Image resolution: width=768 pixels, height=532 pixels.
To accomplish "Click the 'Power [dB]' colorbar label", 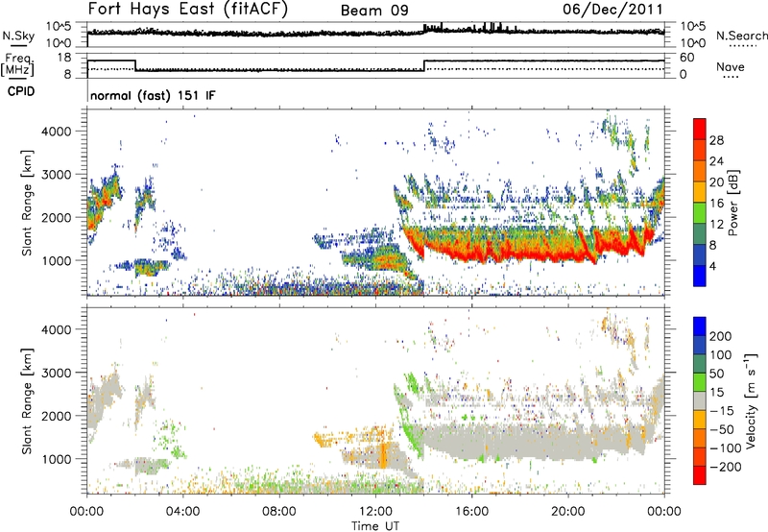I will (733, 203).
